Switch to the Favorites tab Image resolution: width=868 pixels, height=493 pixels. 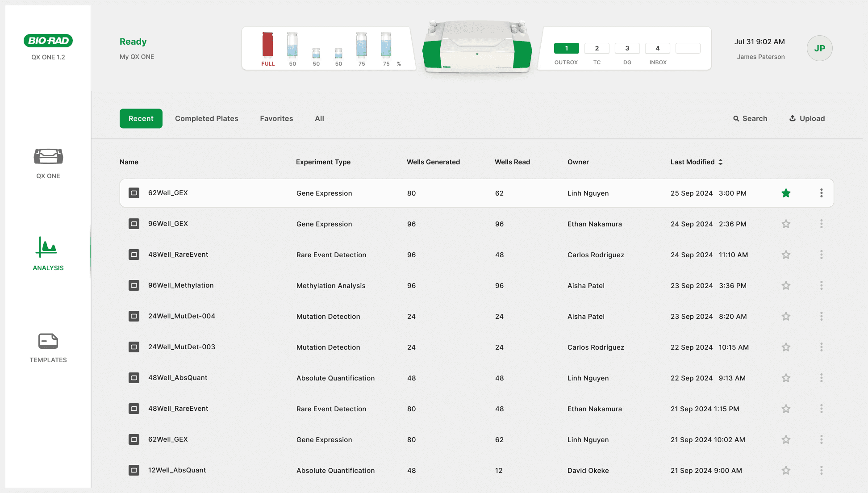276,118
